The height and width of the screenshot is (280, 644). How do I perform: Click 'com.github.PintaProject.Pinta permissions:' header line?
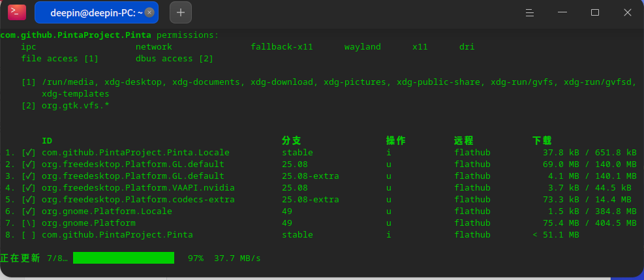pyautogui.click(x=110, y=35)
